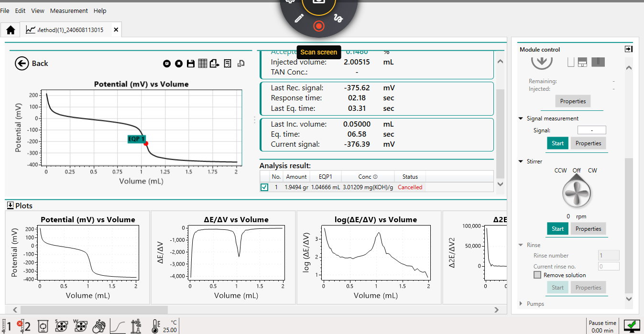Click the W pump icon
The width and height of the screenshot is (644, 334).
80,326
